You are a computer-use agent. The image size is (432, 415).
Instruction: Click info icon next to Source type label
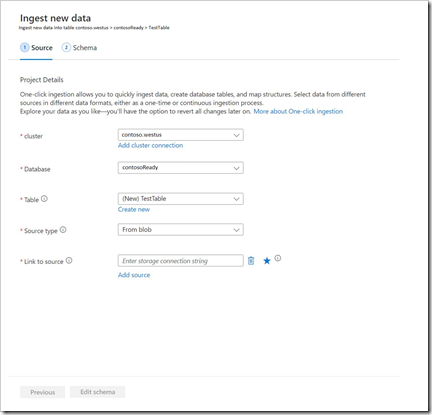pos(63,230)
